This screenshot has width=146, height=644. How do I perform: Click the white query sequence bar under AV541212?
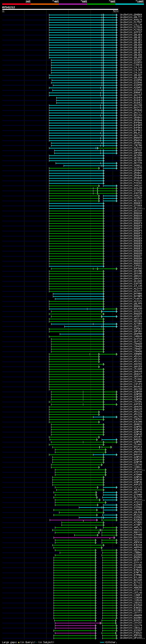pyautogui.click(x=60, y=9)
